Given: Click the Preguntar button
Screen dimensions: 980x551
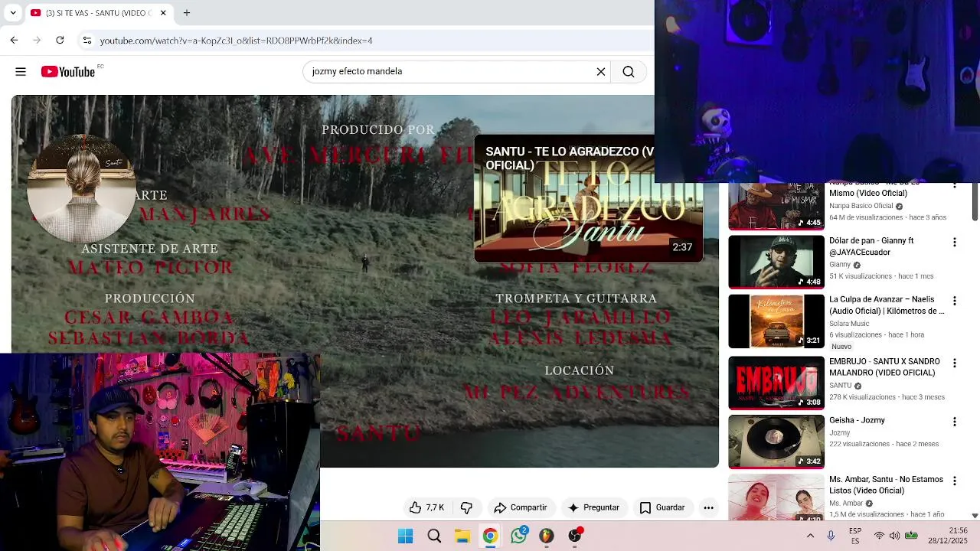Looking at the screenshot, I should coord(593,507).
